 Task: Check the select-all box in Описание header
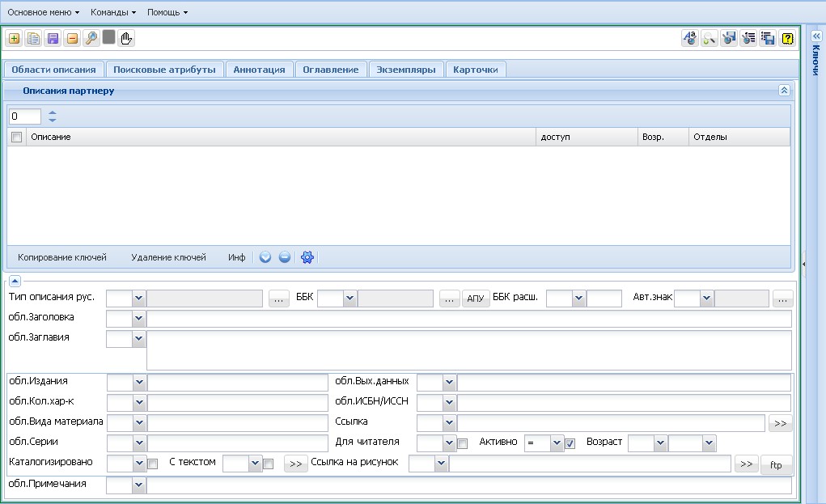[x=16, y=137]
